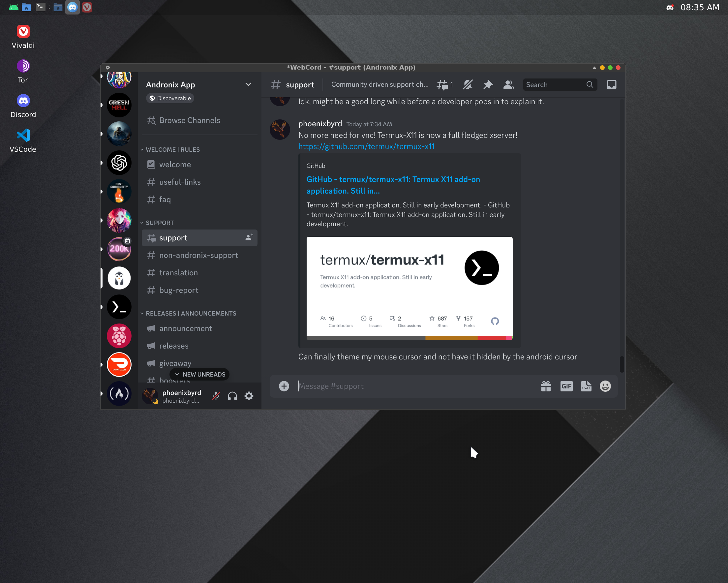Open User Settings gear icon
The height and width of the screenshot is (583, 728).
[x=249, y=396]
